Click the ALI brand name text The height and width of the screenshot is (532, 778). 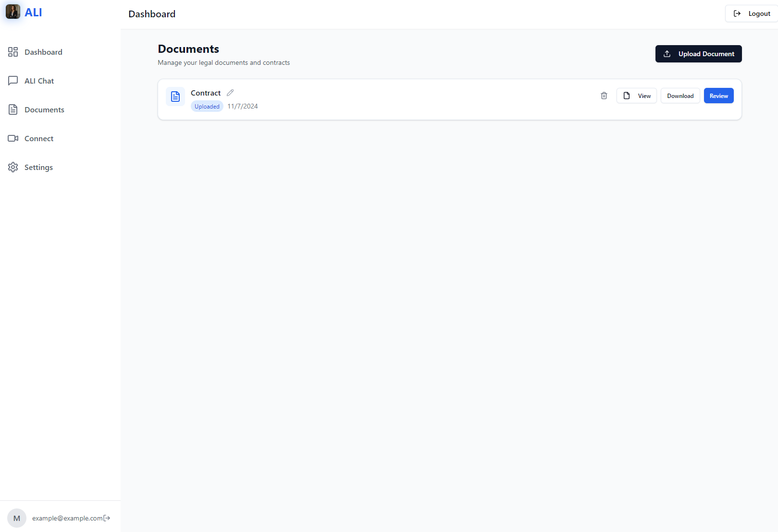tap(33, 12)
